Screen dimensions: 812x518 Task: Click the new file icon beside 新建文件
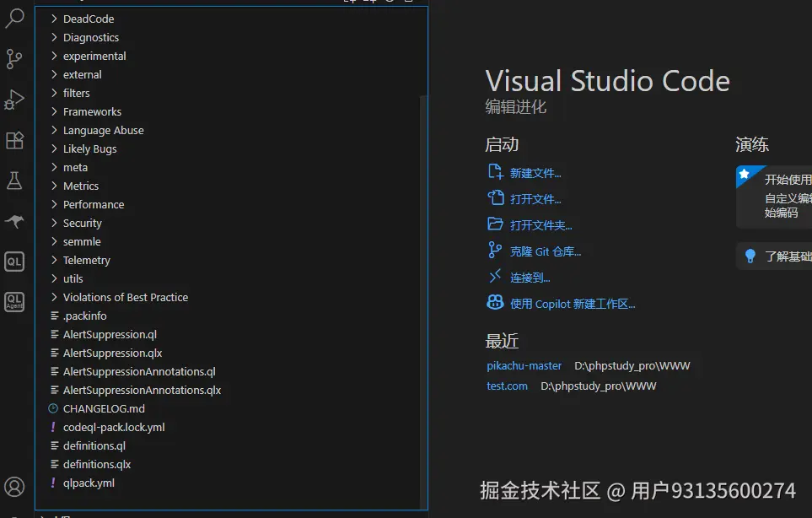point(495,172)
